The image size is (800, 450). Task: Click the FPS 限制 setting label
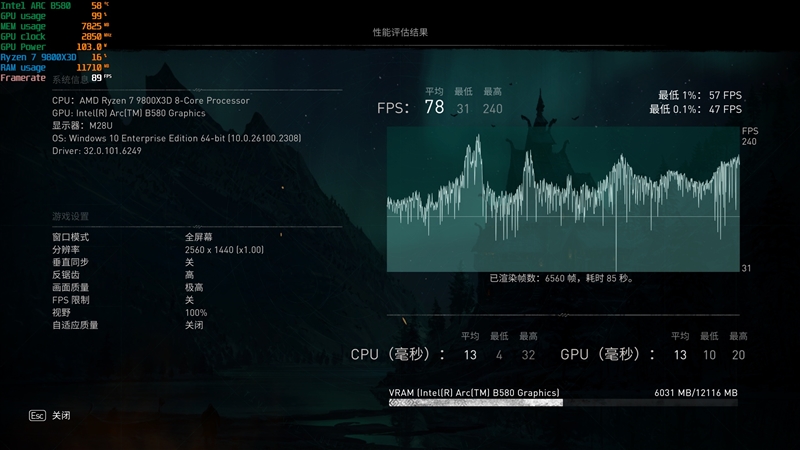(70, 300)
